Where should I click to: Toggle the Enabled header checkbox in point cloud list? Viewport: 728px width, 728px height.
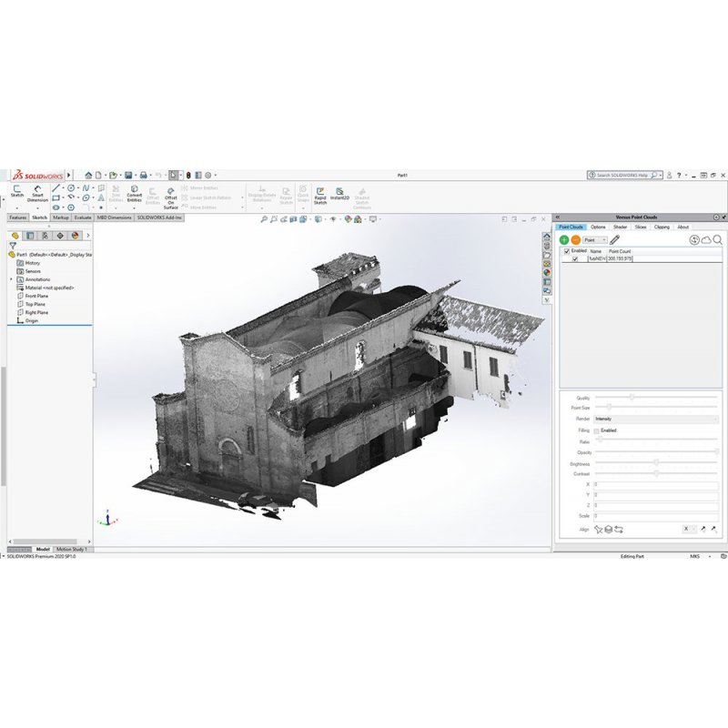567,250
